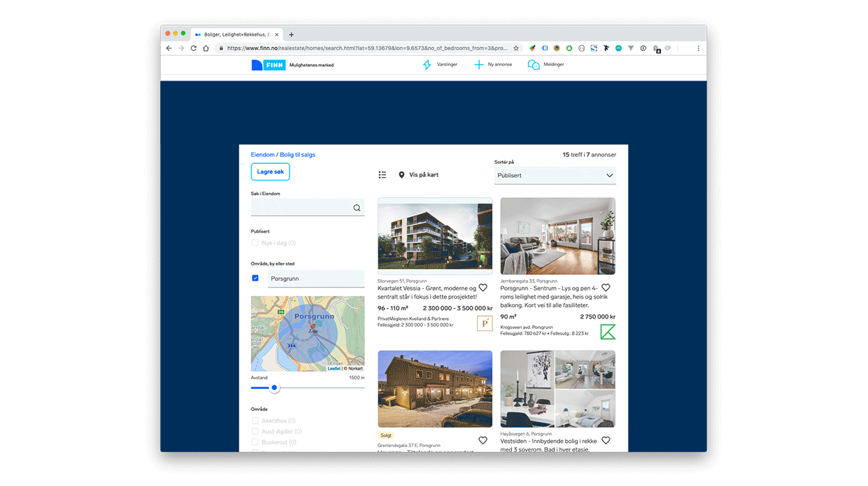868x486 pixels.
Task: Close the Boliger, Leilighet+Rekkehus tab
Action: (276, 34)
